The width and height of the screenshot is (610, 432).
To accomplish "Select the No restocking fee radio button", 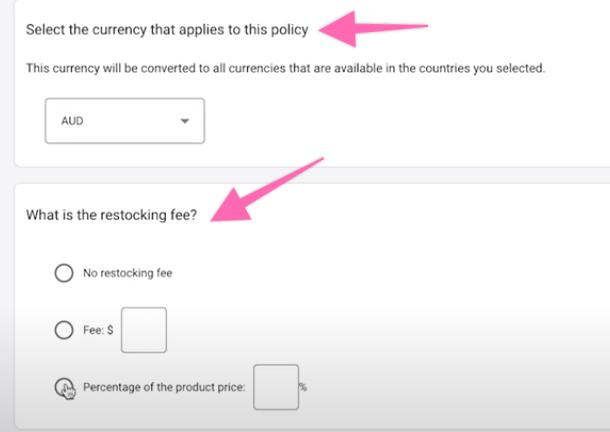I will tap(64, 273).
